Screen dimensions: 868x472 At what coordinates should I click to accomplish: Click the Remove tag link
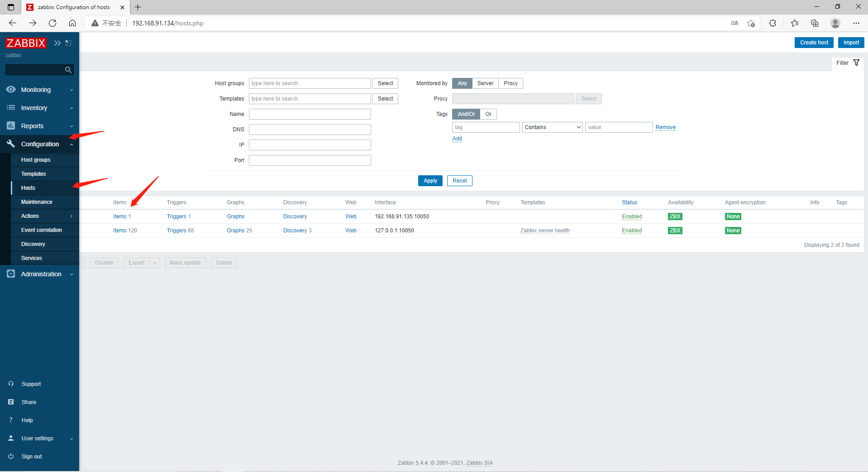pos(665,127)
